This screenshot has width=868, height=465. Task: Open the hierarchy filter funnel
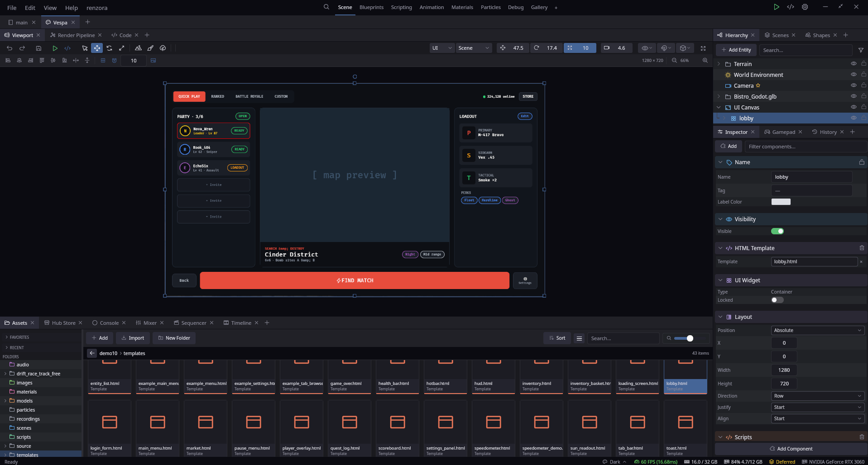point(861,50)
